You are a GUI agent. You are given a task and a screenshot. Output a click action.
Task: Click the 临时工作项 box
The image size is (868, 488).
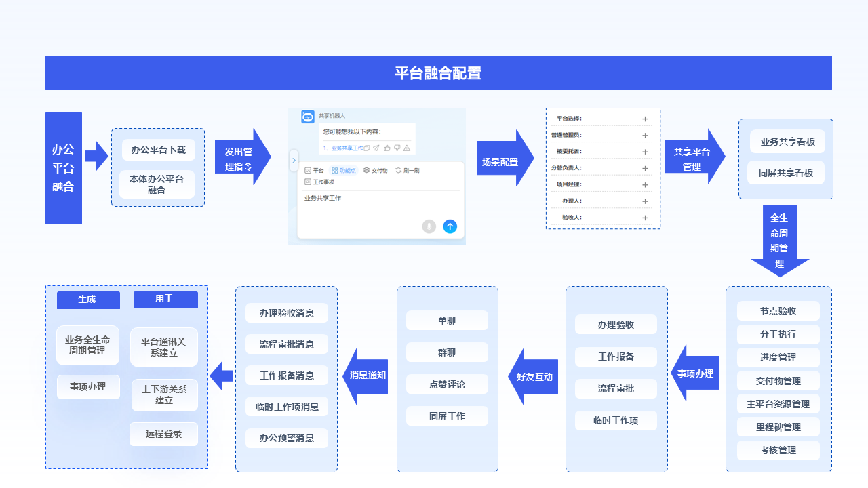pos(616,420)
